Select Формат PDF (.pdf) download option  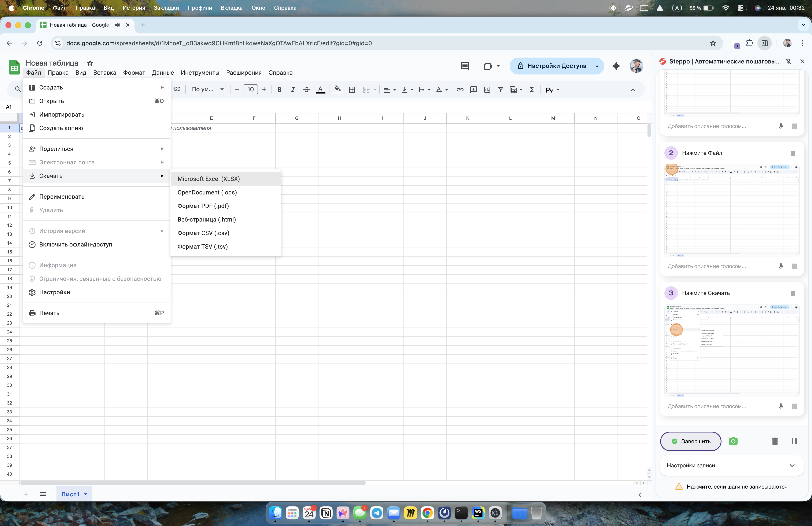[203, 206]
